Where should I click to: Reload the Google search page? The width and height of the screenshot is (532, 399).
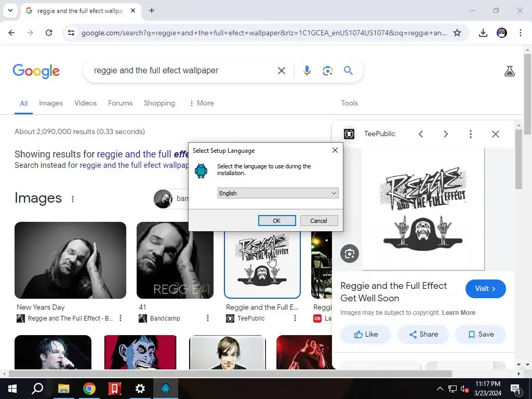coord(49,33)
